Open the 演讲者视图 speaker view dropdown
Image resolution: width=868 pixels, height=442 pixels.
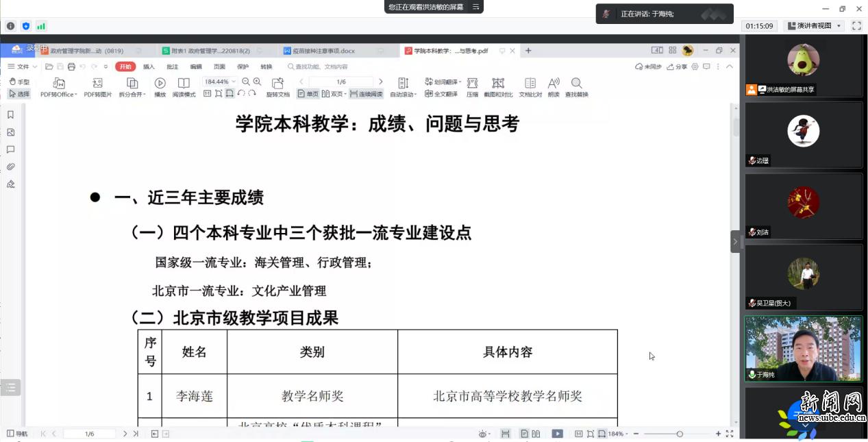point(814,26)
